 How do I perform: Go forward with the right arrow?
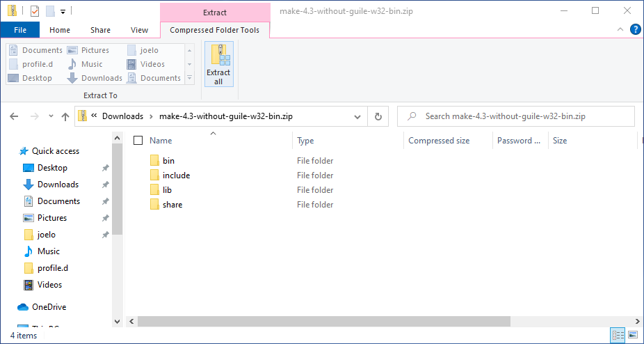[x=35, y=116]
